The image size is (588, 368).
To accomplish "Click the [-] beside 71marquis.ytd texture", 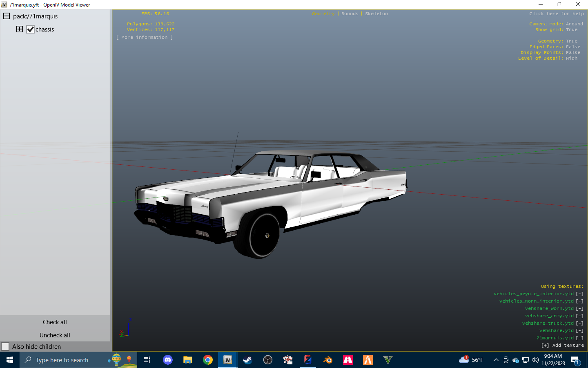I will pos(579,338).
